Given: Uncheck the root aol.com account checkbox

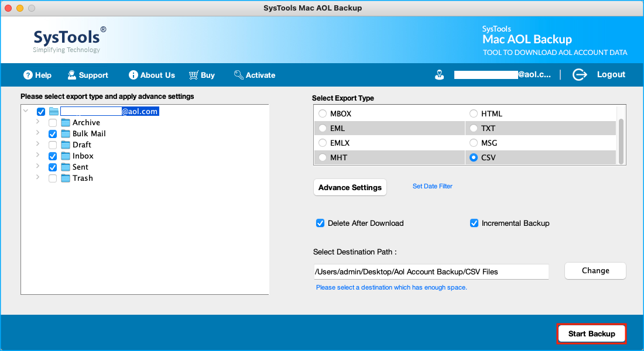Looking at the screenshot, I should click(x=41, y=112).
